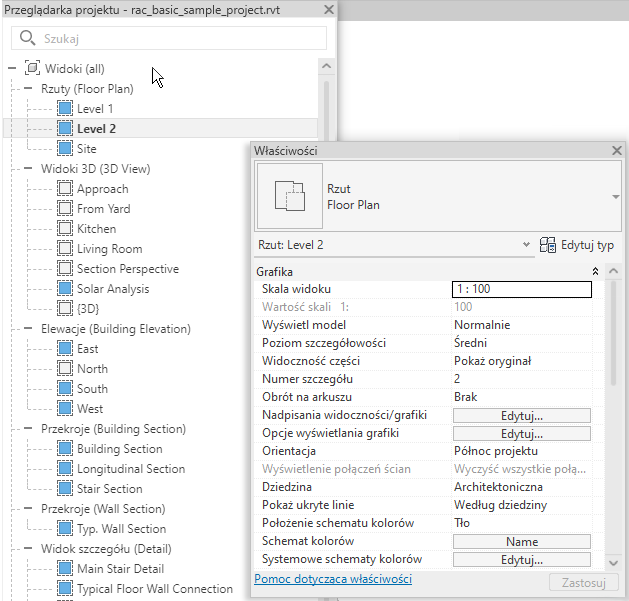629x601 pixels.
Task: Close the Przeglądarka projektu panel
Action: coord(329,10)
